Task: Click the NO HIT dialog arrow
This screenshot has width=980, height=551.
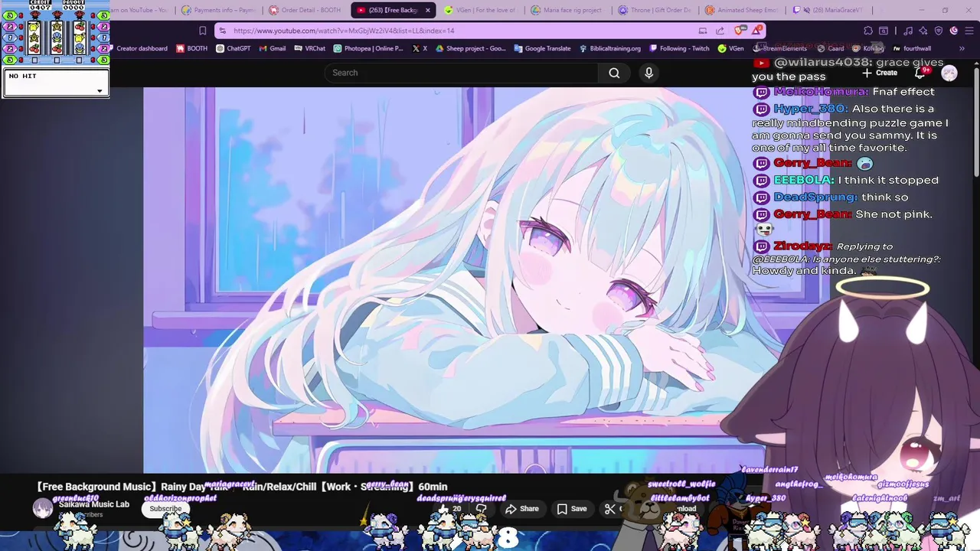Action: 100,91
